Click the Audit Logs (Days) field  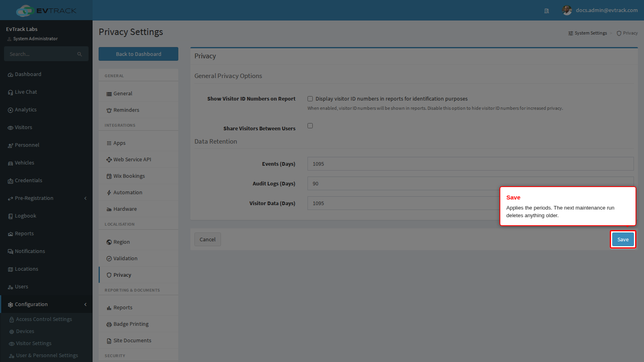pyautogui.click(x=471, y=183)
